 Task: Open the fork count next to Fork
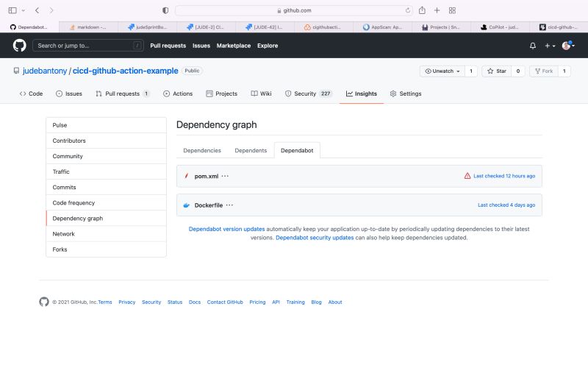[x=564, y=71]
